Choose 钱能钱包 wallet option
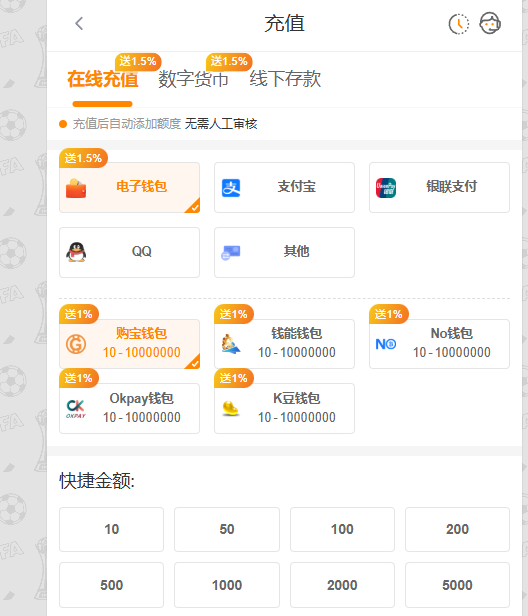 (x=284, y=344)
